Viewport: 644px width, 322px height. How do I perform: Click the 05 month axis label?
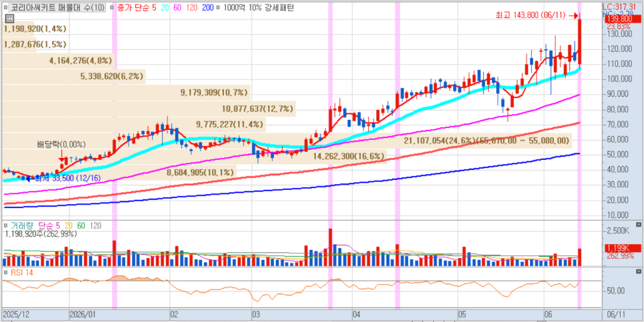tap(463, 315)
